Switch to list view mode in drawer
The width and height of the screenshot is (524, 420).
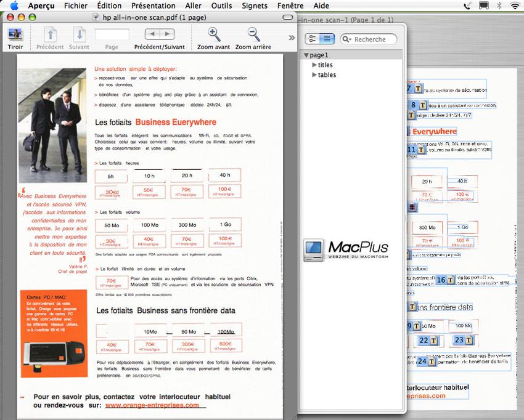tap(327, 39)
